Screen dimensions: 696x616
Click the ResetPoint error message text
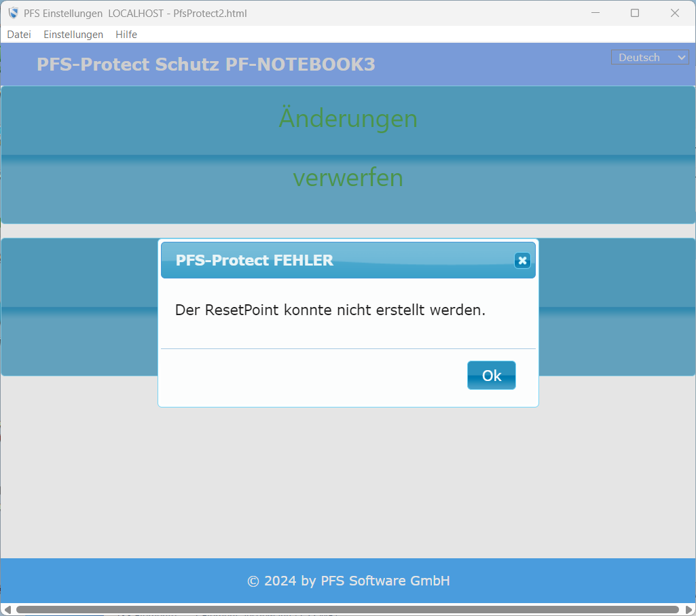coord(330,310)
